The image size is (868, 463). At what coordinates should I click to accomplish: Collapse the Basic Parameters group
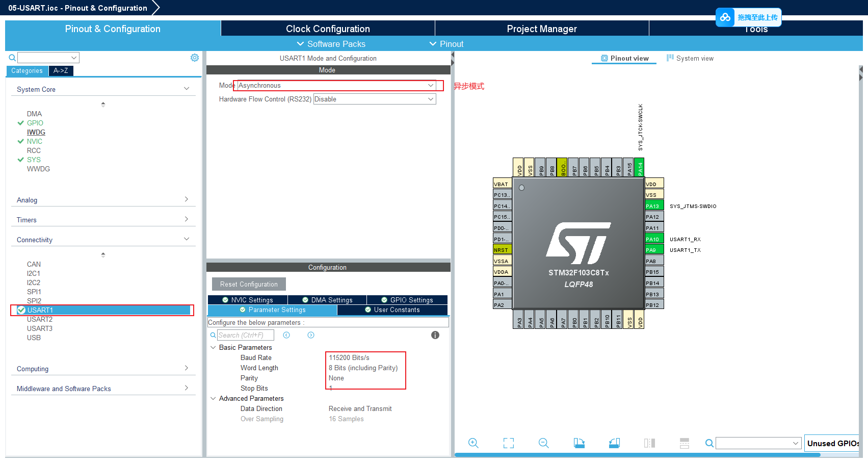213,347
